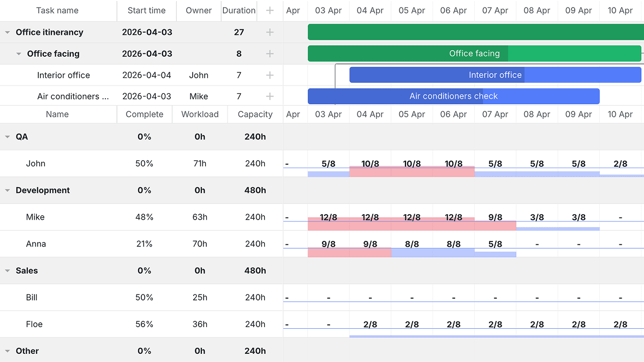Click the Workload column header

coord(200,114)
